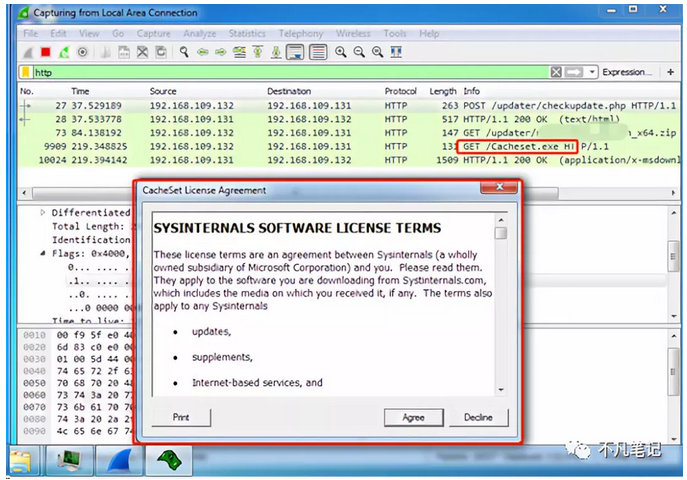
Task: Jump to last packet icon
Action: 276,52
